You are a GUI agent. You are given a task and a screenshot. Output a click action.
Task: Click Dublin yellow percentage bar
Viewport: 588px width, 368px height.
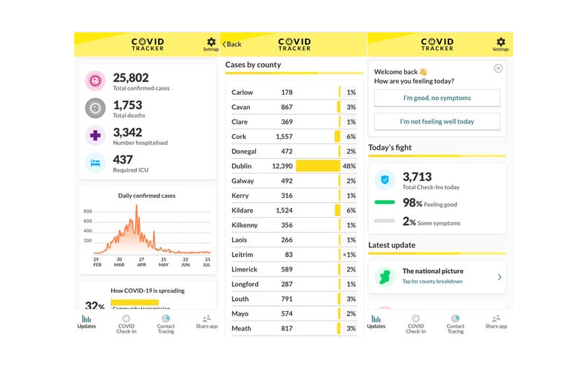[318, 166]
